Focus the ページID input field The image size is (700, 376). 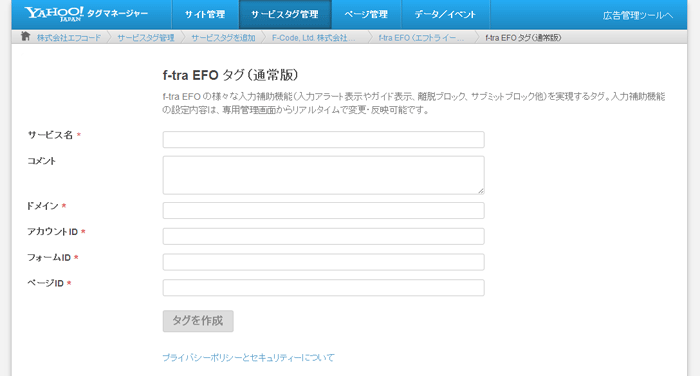pos(323,288)
